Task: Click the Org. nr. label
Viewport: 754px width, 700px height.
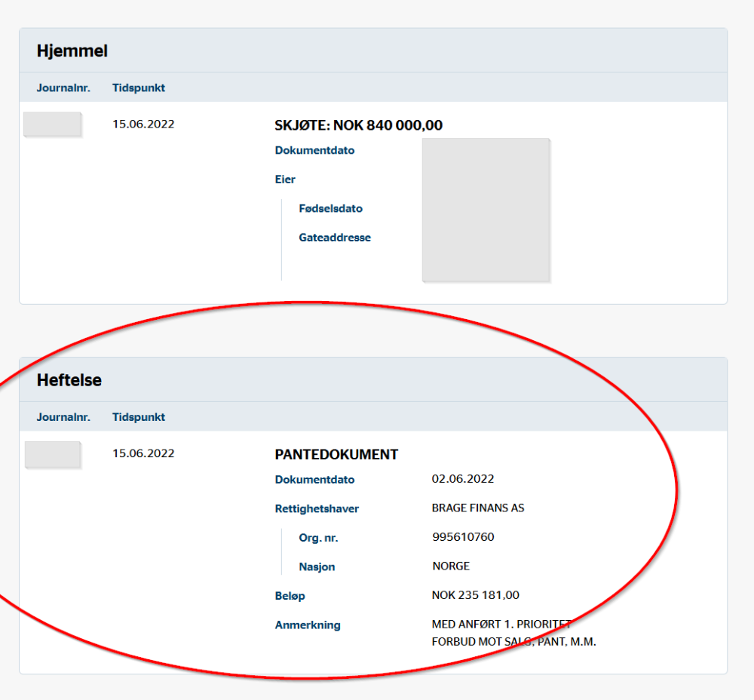Action: click(318, 538)
